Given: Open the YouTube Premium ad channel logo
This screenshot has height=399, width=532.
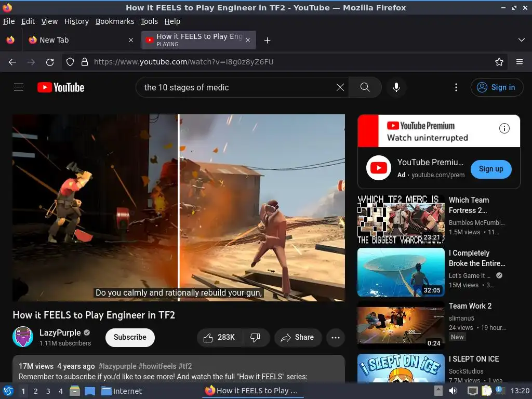Looking at the screenshot, I should (x=379, y=168).
